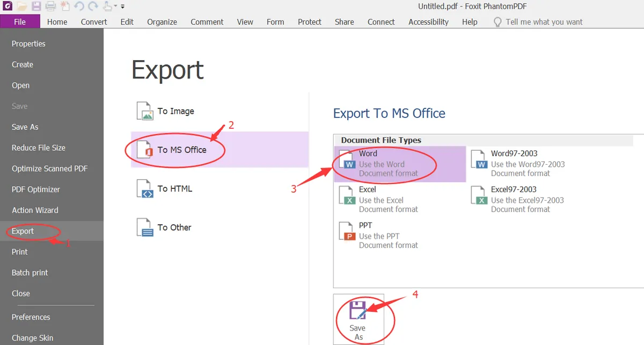Click 'Use the PPT Document format' text
This screenshot has width=644, height=345.
(x=389, y=241)
